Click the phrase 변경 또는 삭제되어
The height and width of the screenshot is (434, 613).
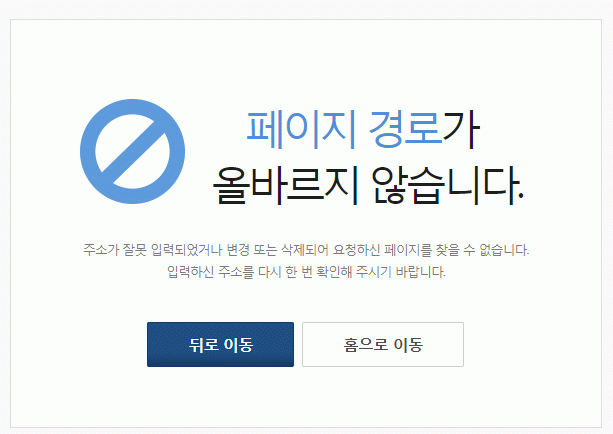pyautogui.click(x=278, y=250)
